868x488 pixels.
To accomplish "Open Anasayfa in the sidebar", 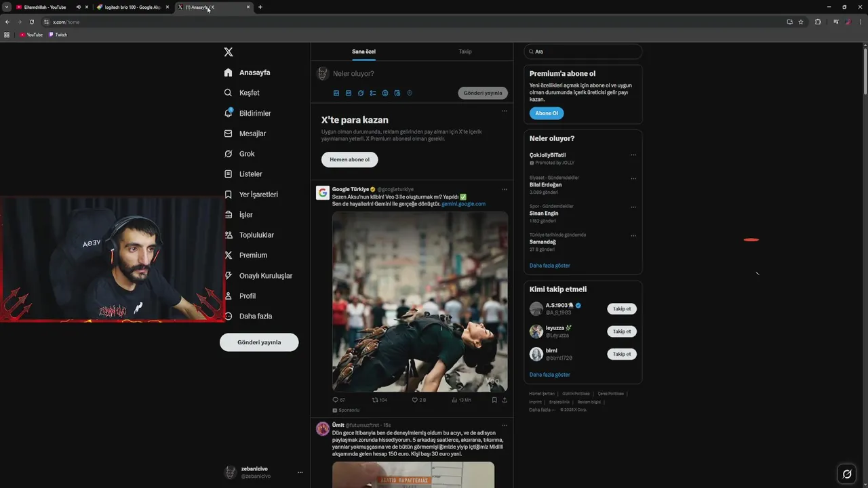I will pos(248,73).
